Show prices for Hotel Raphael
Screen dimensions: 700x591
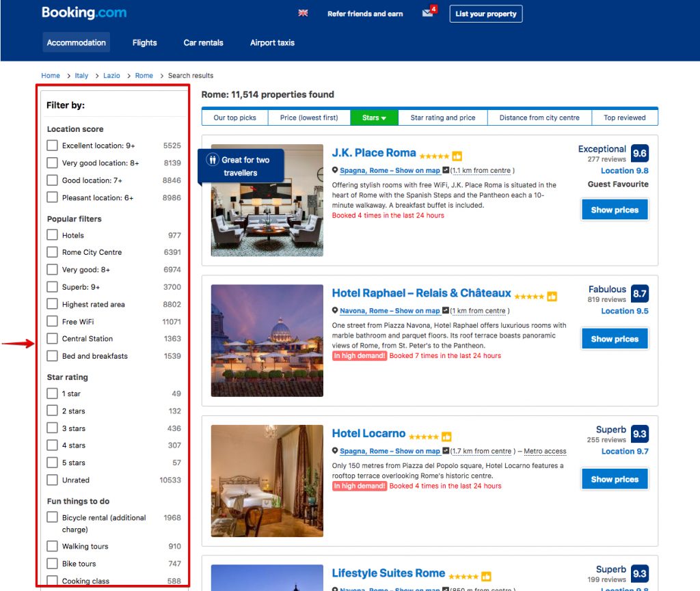coord(615,339)
